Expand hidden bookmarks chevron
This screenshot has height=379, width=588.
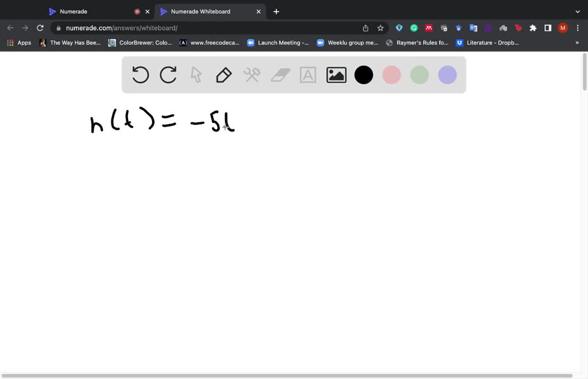tap(577, 42)
